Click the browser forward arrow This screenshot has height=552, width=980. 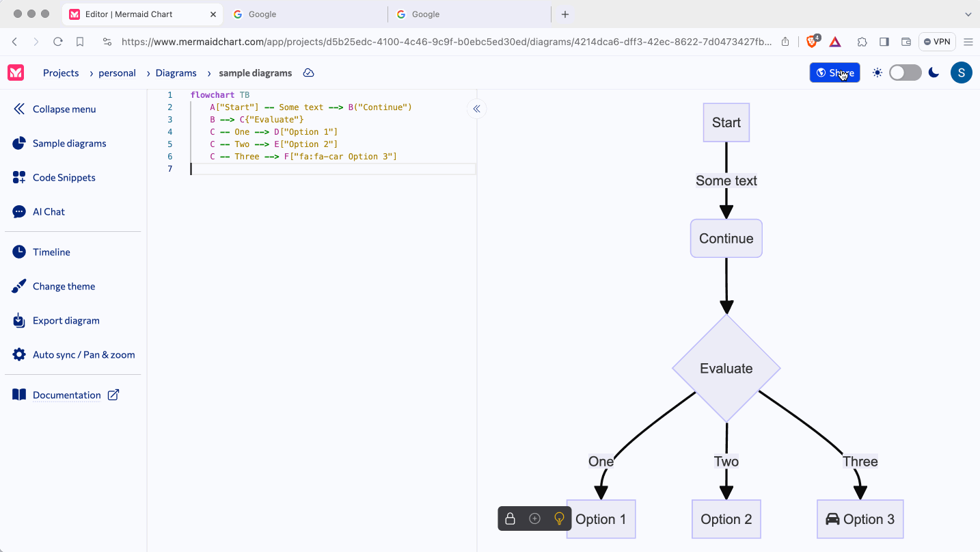[36, 42]
